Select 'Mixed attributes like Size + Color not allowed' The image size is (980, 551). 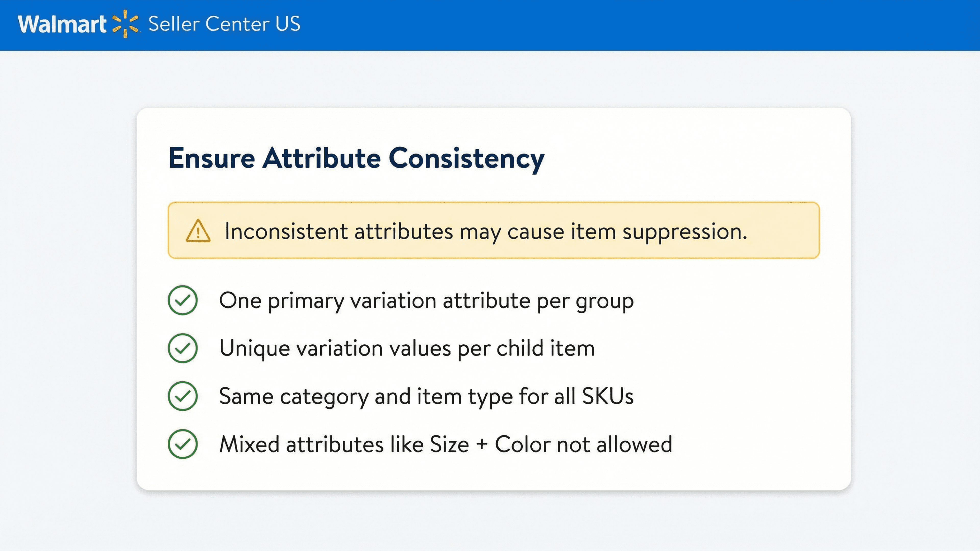coord(446,444)
